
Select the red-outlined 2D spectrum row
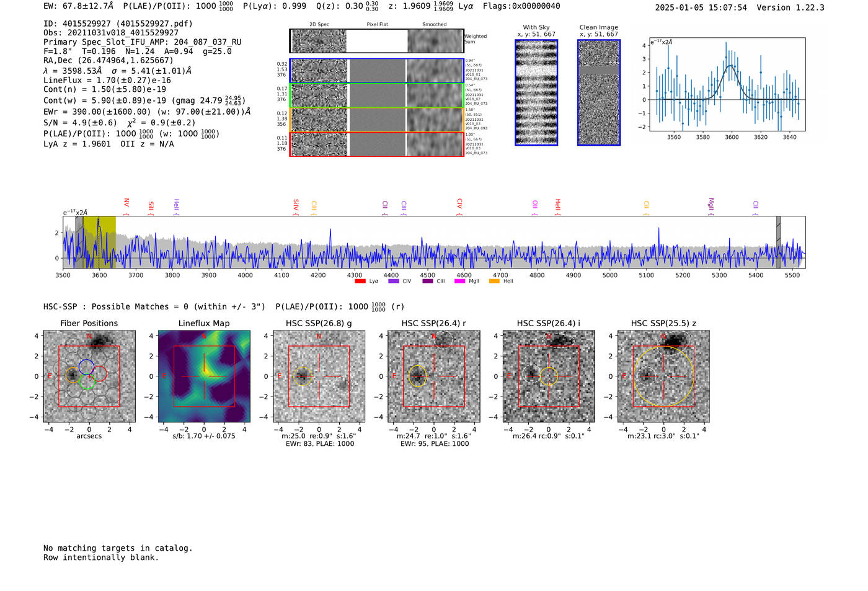pyautogui.click(x=377, y=144)
